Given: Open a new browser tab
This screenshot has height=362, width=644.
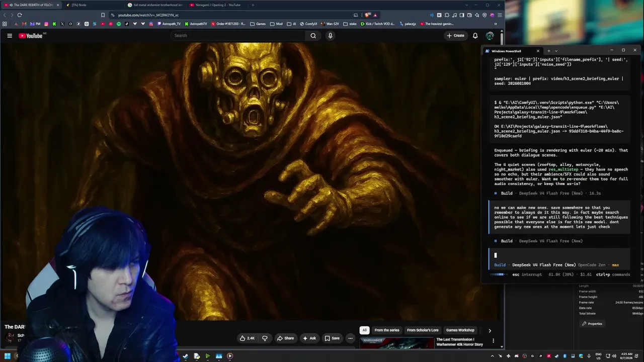Looking at the screenshot, I should tap(253, 5).
